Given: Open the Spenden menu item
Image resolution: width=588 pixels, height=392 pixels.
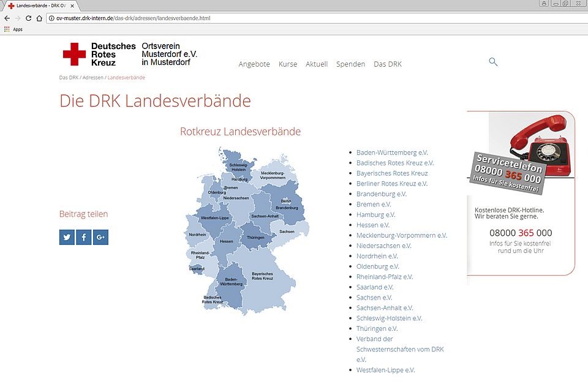Looking at the screenshot, I should tap(350, 64).
